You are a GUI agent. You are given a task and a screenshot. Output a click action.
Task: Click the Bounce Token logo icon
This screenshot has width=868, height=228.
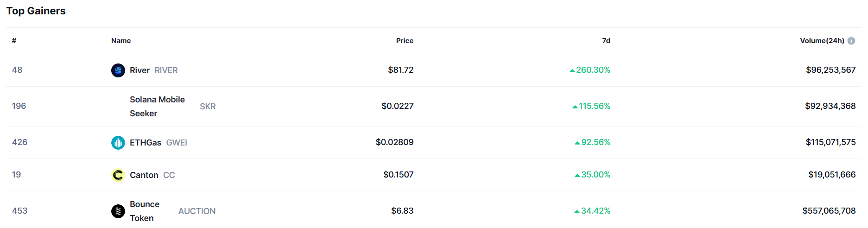pyautogui.click(x=118, y=211)
